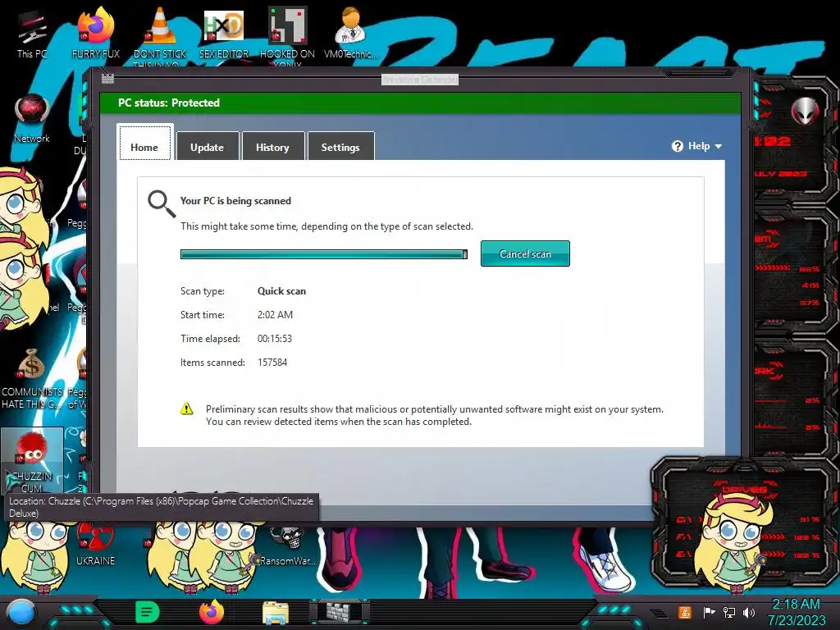The width and height of the screenshot is (840, 630).
Task: Launch the Firefox desktop shortcut
Action: pyautogui.click(x=96, y=32)
